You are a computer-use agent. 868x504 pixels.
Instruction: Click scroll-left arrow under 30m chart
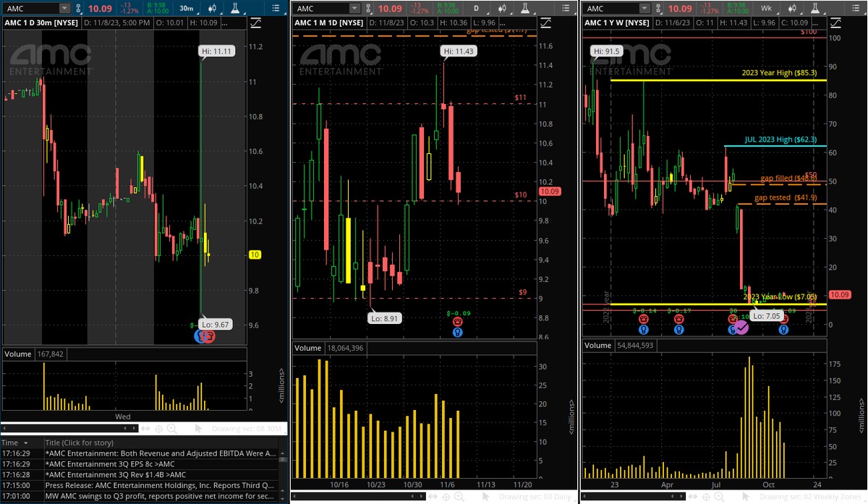coord(4,429)
